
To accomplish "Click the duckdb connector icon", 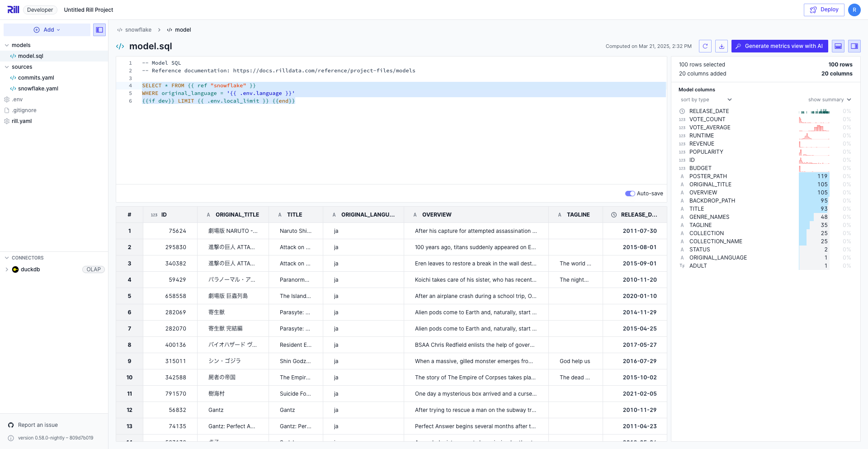I will coord(15,269).
